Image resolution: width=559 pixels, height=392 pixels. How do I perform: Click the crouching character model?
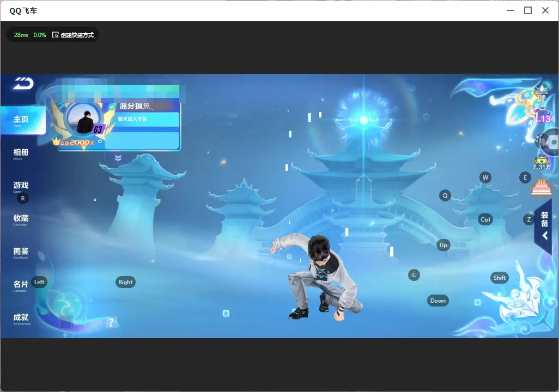(x=317, y=277)
